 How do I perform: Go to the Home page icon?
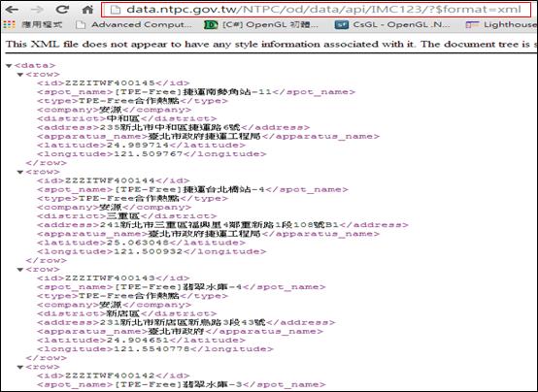click(87, 10)
